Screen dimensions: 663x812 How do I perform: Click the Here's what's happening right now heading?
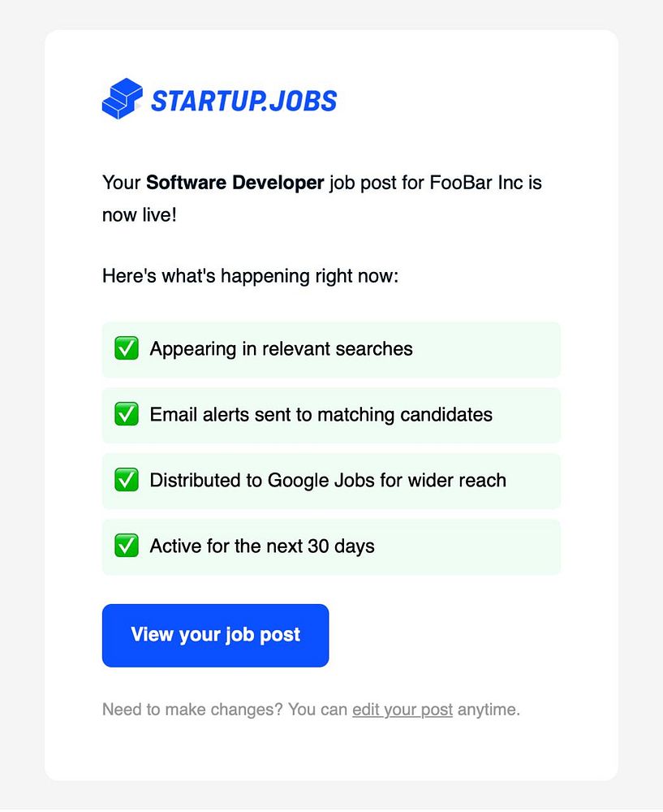point(251,276)
